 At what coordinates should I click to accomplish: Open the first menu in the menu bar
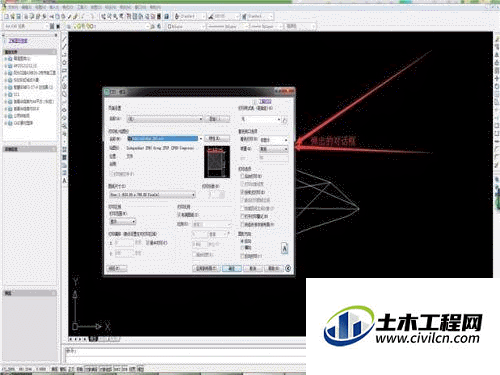point(13,7)
